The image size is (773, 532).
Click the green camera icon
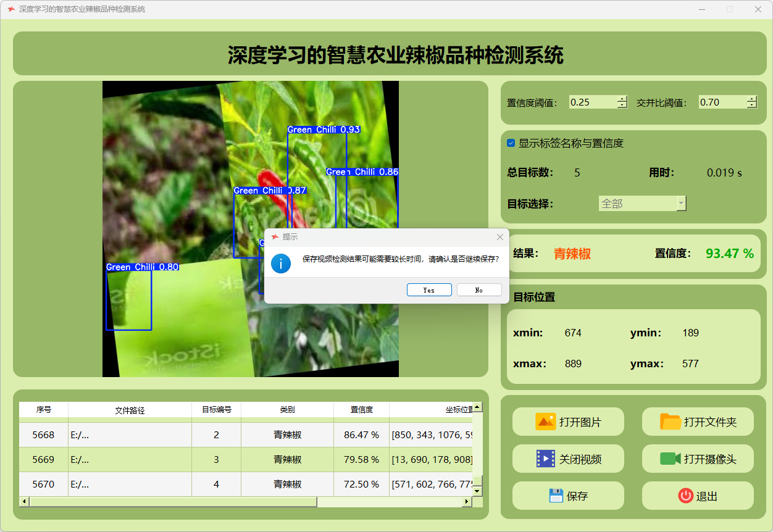coord(670,459)
